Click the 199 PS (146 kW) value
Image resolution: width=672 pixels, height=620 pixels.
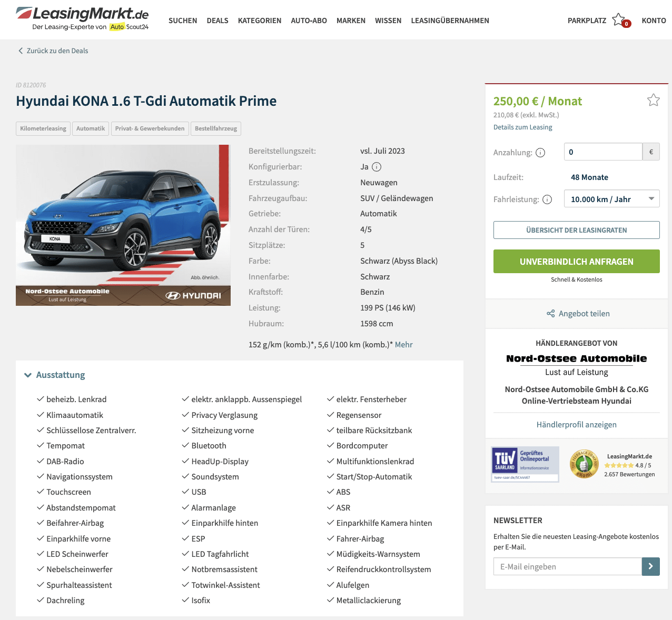(388, 308)
